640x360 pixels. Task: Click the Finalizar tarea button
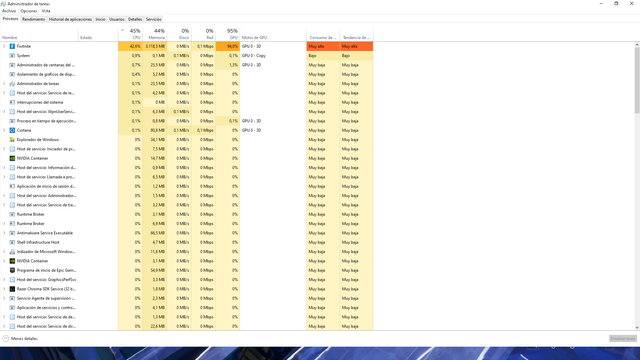pyautogui.click(x=623, y=339)
